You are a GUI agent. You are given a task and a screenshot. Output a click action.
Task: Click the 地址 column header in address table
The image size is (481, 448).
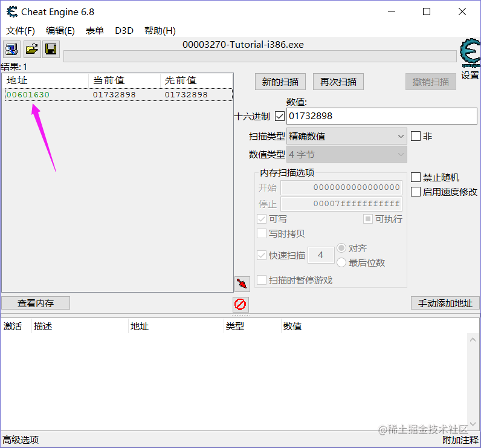point(176,326)
